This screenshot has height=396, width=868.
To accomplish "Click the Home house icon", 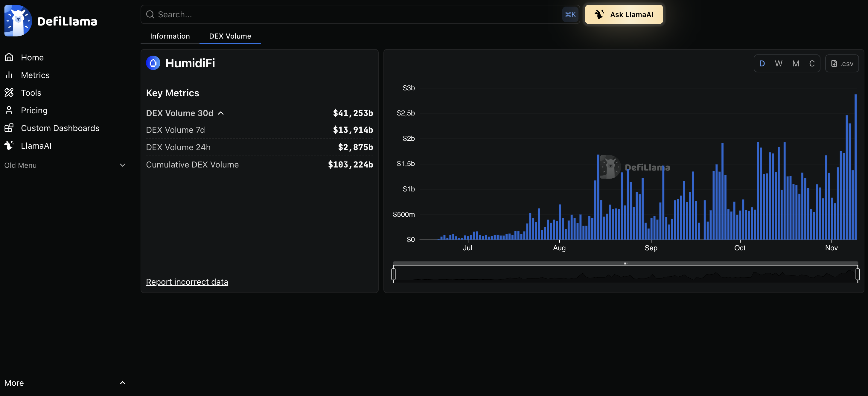I will coord(9,57).
